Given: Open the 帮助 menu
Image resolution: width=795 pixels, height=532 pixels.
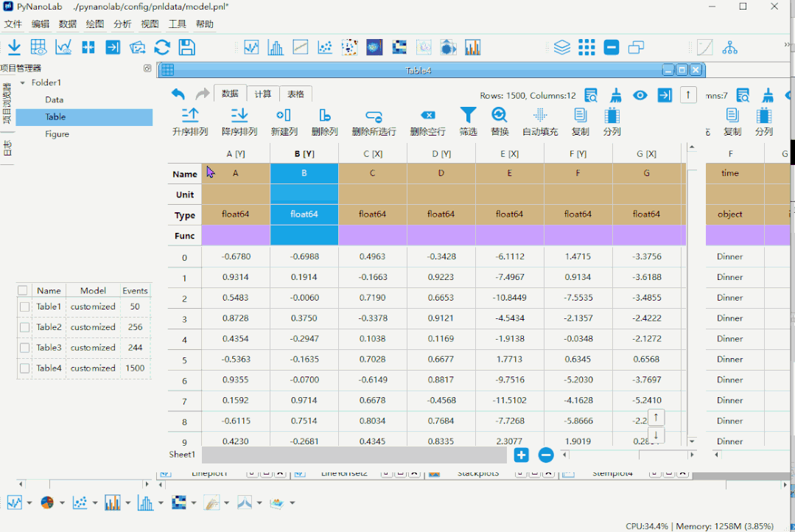Looking at the screenshot, I should pyautogui.click(x=204, y=24).
